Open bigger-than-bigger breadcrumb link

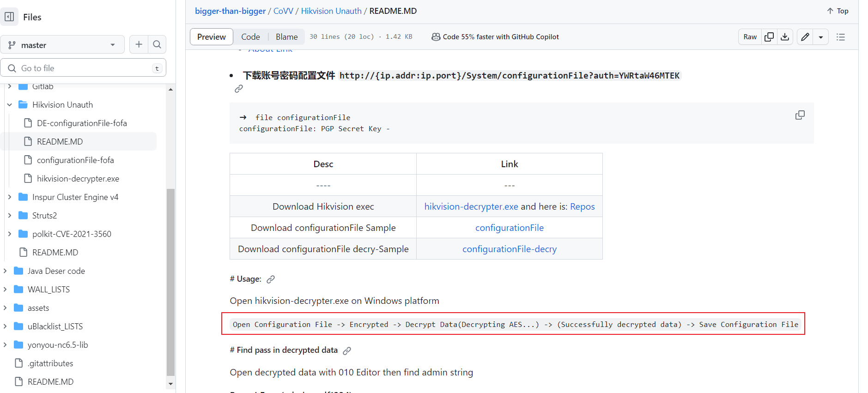(230, 11)
